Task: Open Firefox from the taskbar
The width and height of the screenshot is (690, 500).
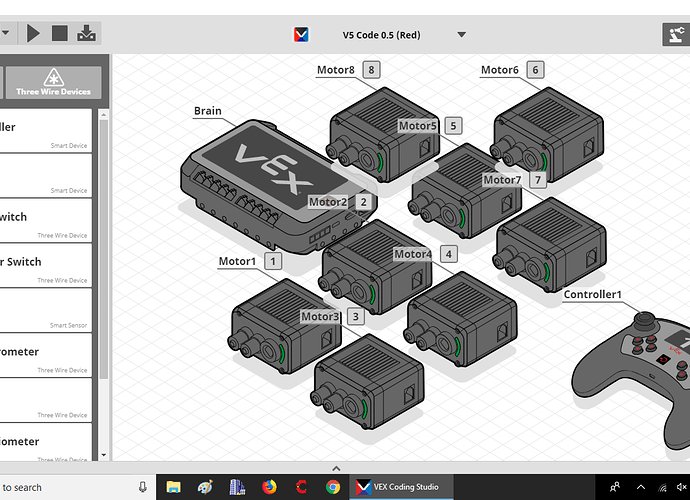Action: pos(269,487)
